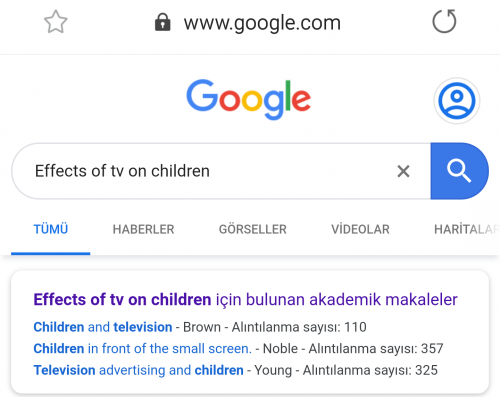Switch to the HABERLER tab
The width and height of the screenshot is (500, 397).
(143, 230)
